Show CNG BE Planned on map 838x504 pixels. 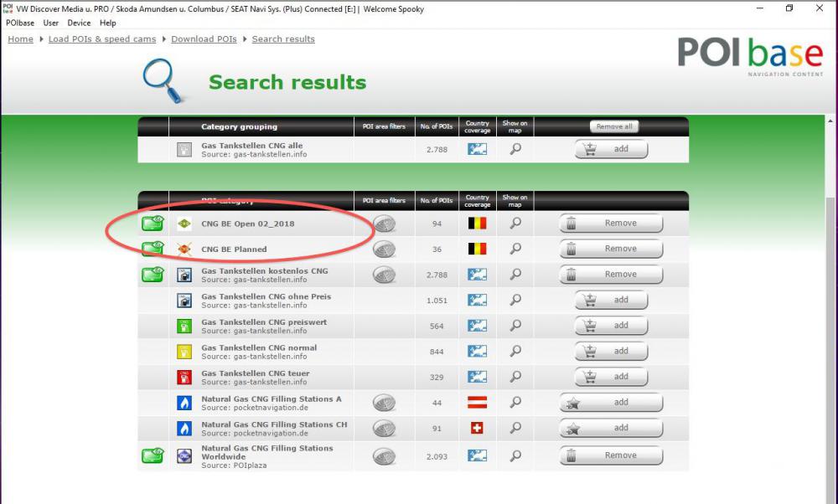point(515,249)
